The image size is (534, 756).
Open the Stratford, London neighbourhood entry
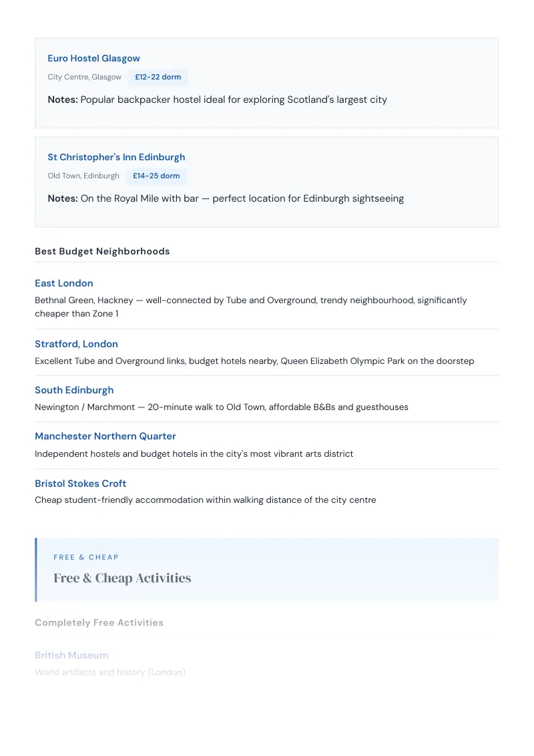(76, 344)
